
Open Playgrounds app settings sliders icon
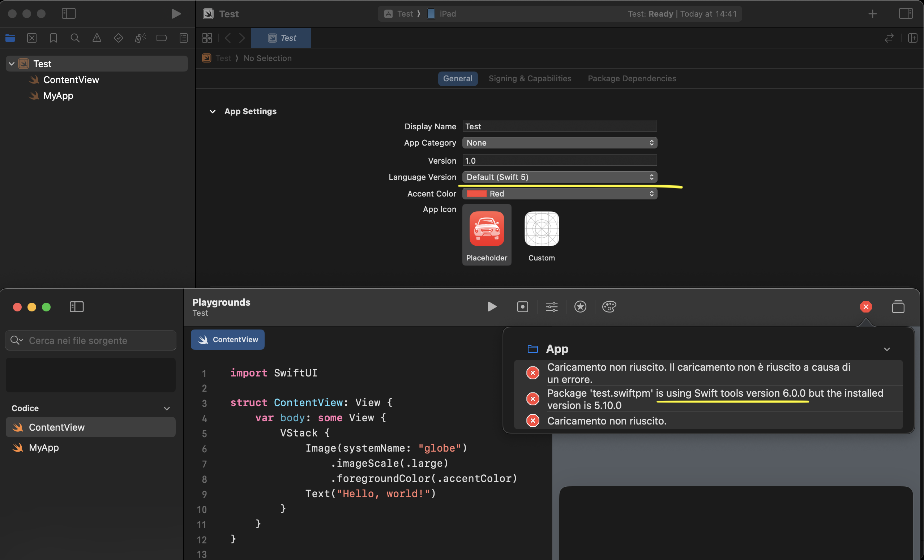551,307
